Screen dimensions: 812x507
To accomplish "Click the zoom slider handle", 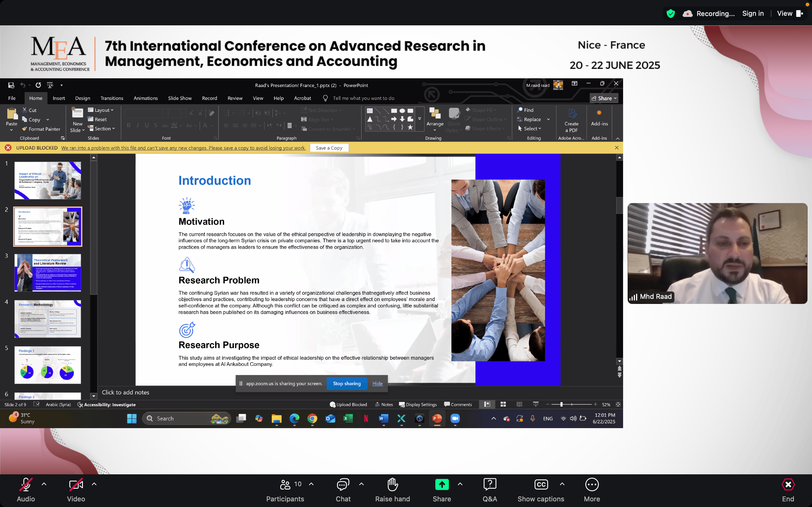I will pyautogui.click(x=561, y=404).
